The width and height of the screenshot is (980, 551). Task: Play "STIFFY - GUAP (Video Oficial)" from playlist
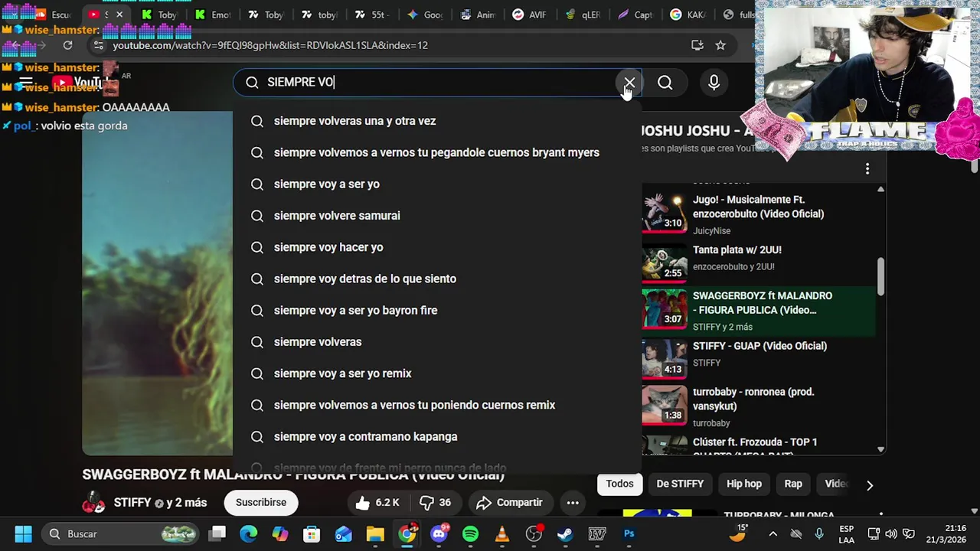[758, 358]
